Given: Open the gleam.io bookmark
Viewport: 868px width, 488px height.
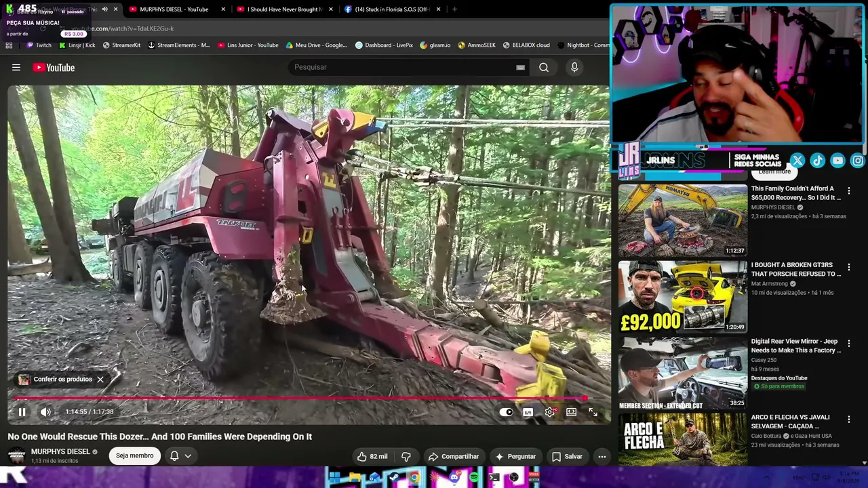Looking at the screenshot, I should [435, 45].
